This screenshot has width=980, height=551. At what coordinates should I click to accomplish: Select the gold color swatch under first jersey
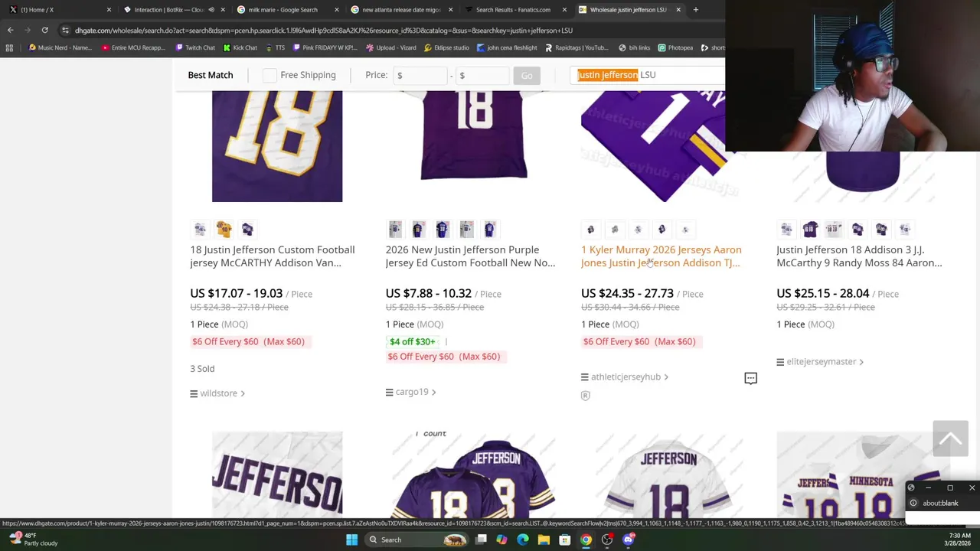[224, 229]
